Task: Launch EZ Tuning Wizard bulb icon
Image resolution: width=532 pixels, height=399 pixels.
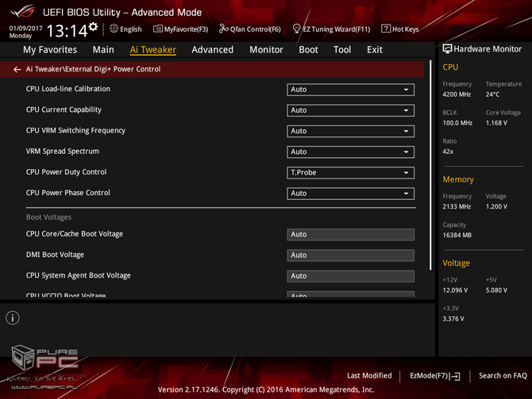Action: tap(296, 29)
